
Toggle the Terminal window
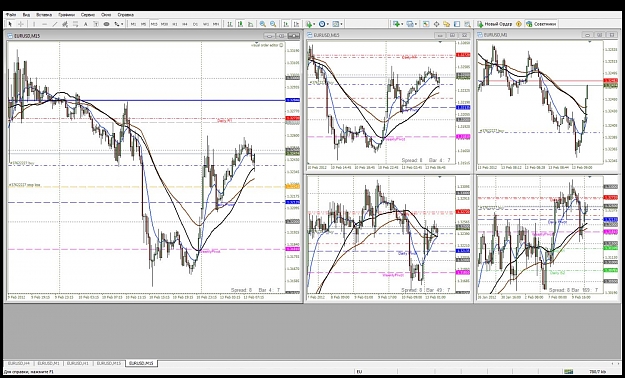457,24
